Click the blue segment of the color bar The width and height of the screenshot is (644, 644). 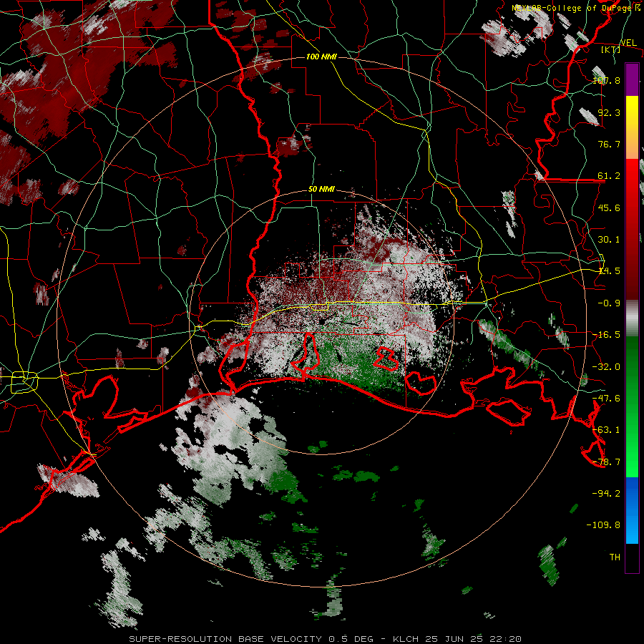click(x=632, y=510)
